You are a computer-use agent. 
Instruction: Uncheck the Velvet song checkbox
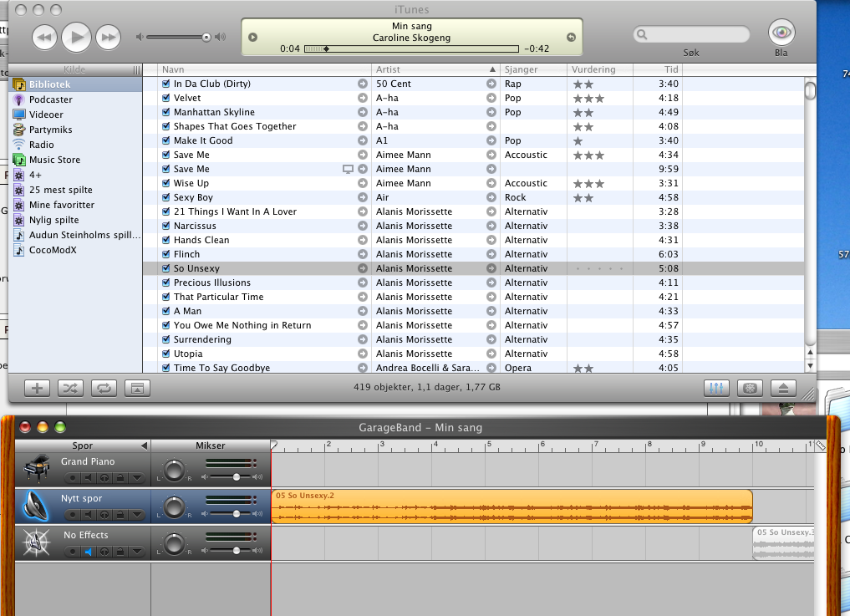165,98
